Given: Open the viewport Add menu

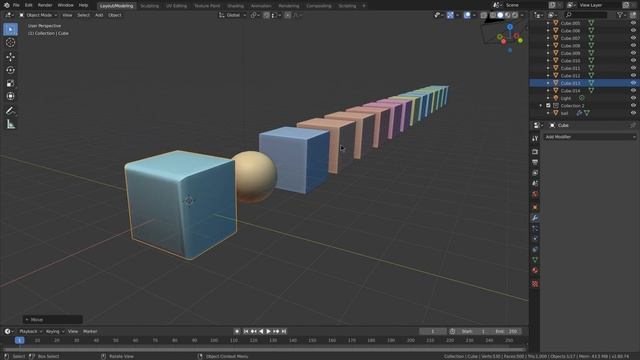Looking at the screenshot, I should click(x=99, y=15).
